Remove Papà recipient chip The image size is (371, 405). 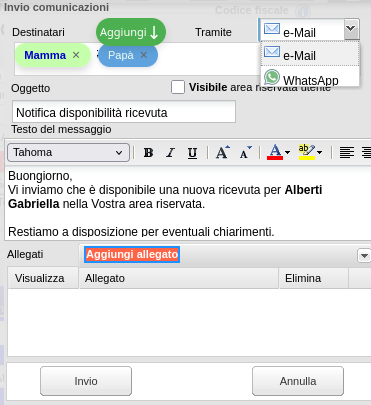click(144, 55)
